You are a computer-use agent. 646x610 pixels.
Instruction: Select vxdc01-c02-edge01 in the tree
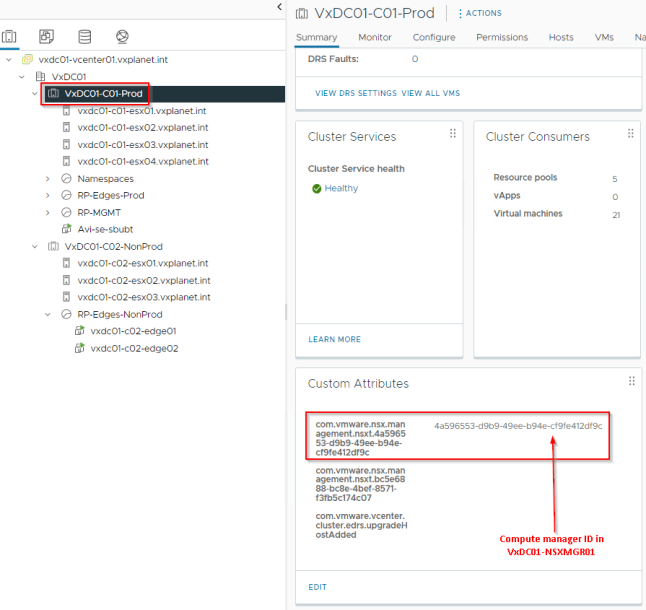click(x=133, y=331)
